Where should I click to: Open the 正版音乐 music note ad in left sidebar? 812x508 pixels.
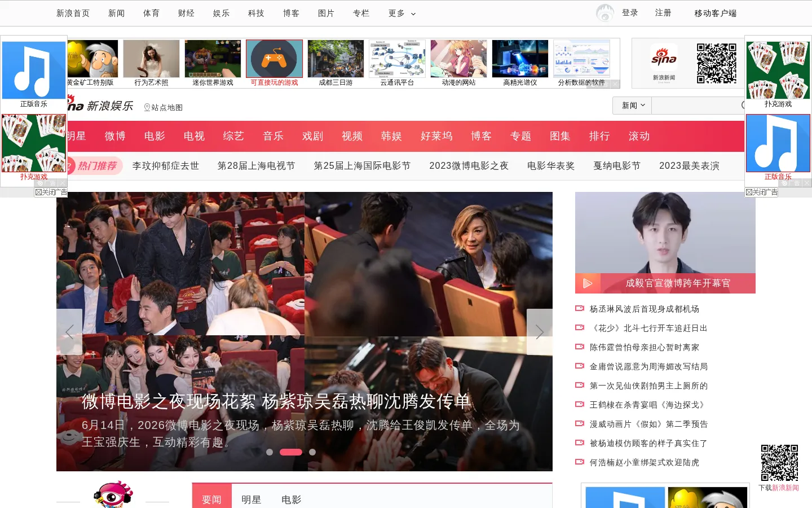[34, 70]
